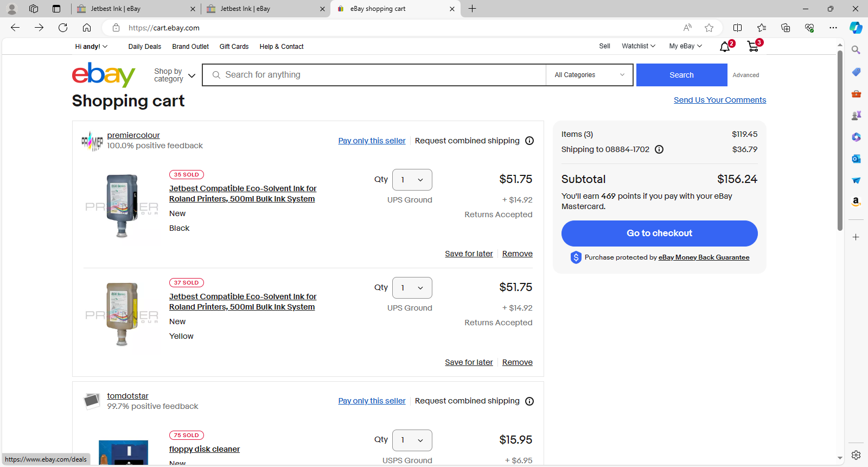Open Read aloud icon in address bar
Image resolution: width=868 pixels, height=467 pixels.
tap(687, 28)
